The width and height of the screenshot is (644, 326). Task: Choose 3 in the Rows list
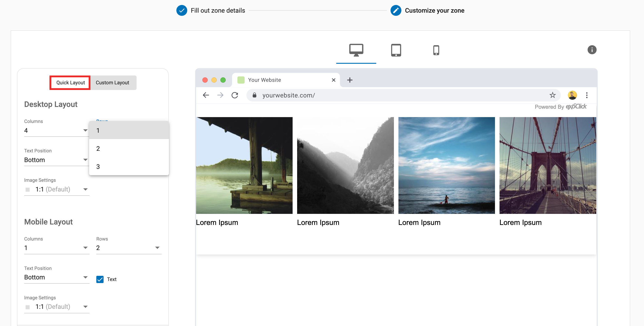pos(128,167)
